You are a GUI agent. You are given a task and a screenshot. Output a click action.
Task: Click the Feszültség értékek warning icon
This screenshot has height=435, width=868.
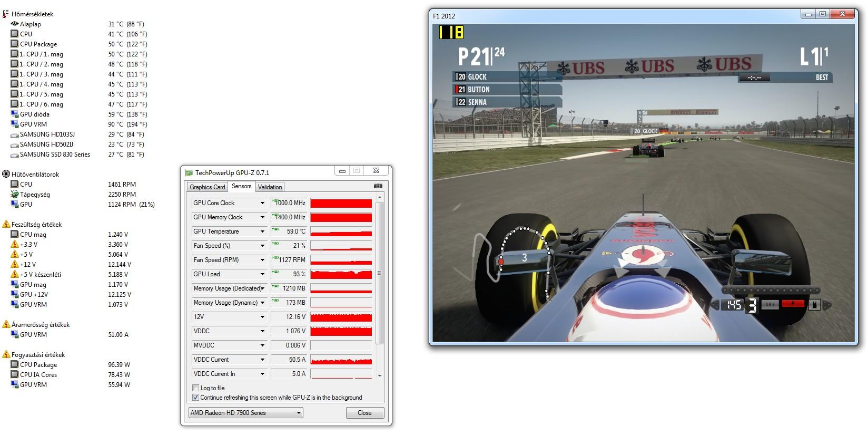click(x=6, y=224)
